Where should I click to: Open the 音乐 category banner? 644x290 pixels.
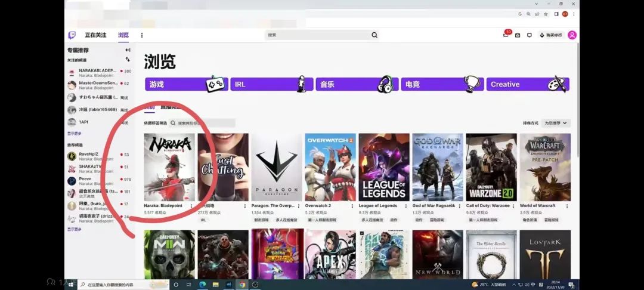357,84
